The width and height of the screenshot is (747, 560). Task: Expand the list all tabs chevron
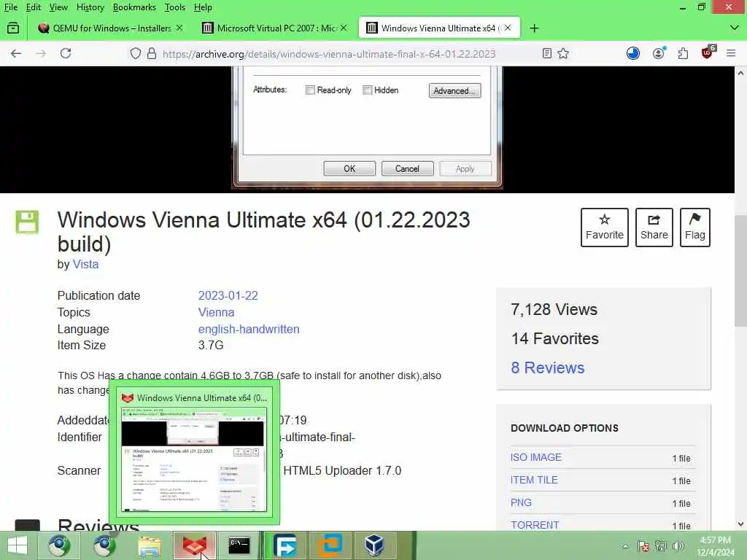735,28
